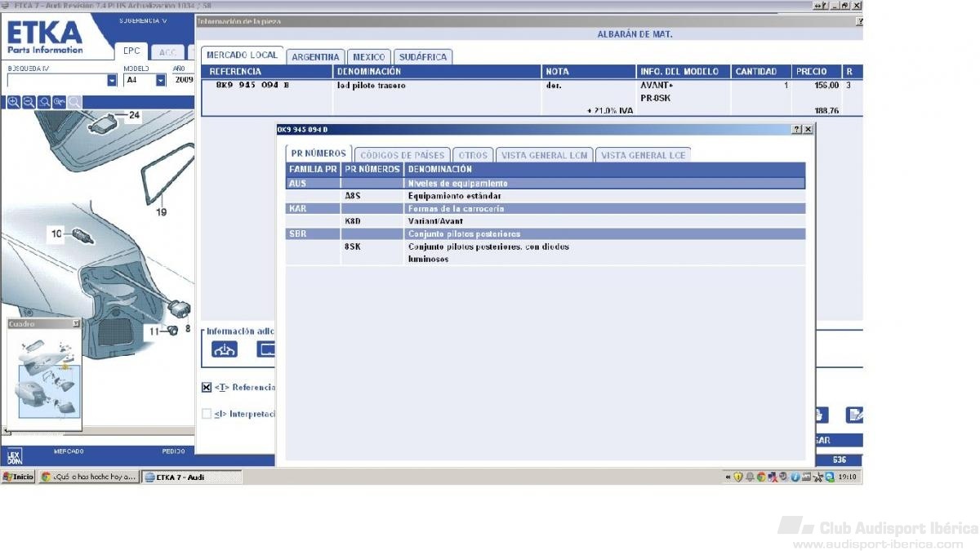
Task: Click the blue info tray icon
Action: [795, 478]
